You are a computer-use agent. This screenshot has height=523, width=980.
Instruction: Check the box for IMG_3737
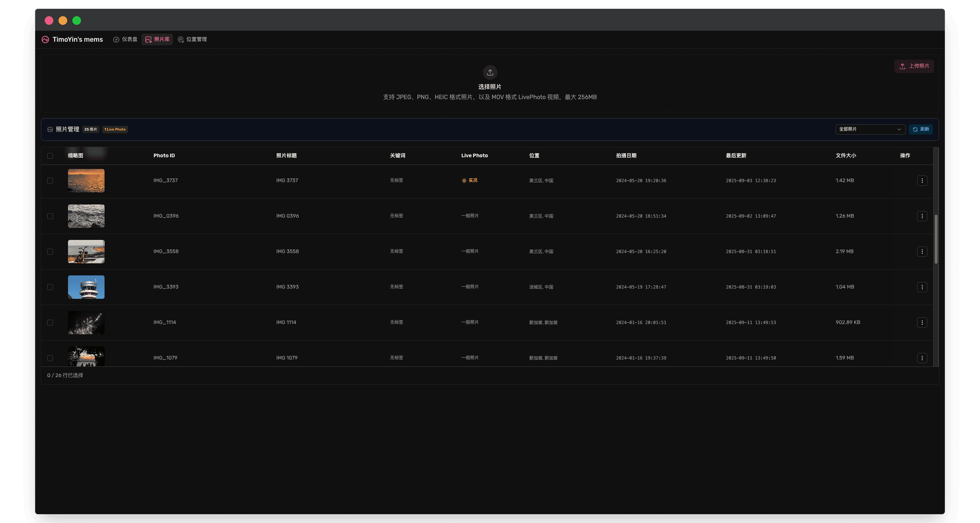pyautogui.click(x=50, y=180)
